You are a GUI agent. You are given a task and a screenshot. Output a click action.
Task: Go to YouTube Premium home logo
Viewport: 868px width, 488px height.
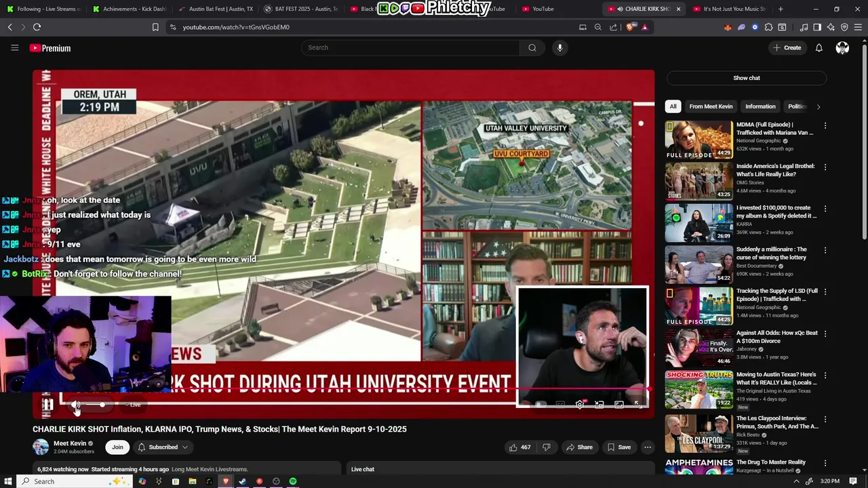click(50, 48)
